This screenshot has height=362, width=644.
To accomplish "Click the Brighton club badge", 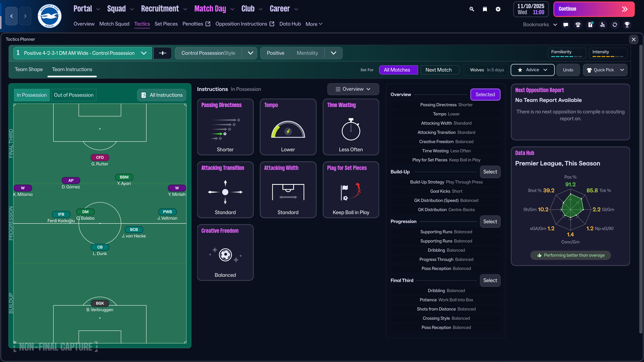I will (49, 16).
